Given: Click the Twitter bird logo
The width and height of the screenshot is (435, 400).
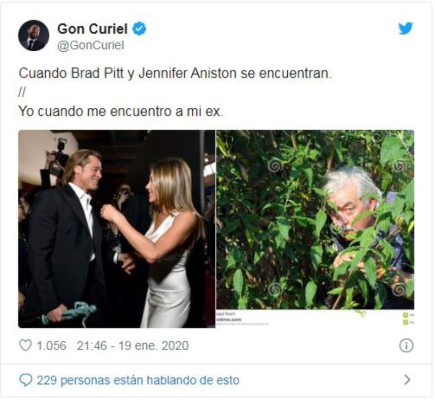Looking at the screenshot, I should [x=406, y=29].
